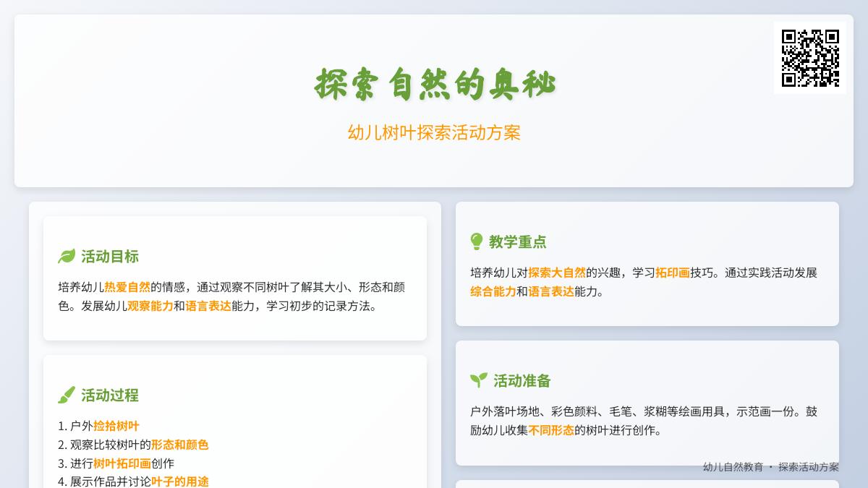Click footer text 幼儿自然教育 · 探索活动方案

coord(771,467)
